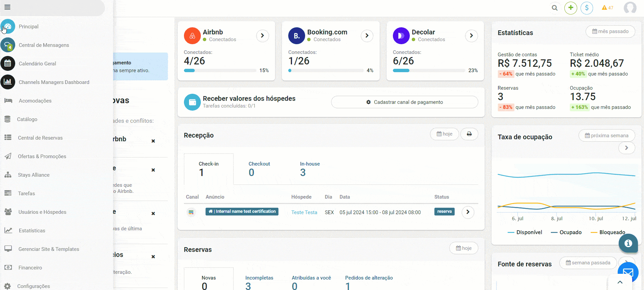Open the envelope chat widget
Screen dimensions: 644x290
pyautogui.click(x=628, y=272)
